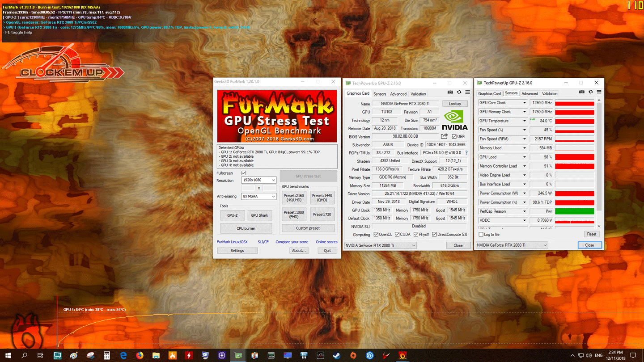Click the GPU Load red sensor graph

point(575,157)
